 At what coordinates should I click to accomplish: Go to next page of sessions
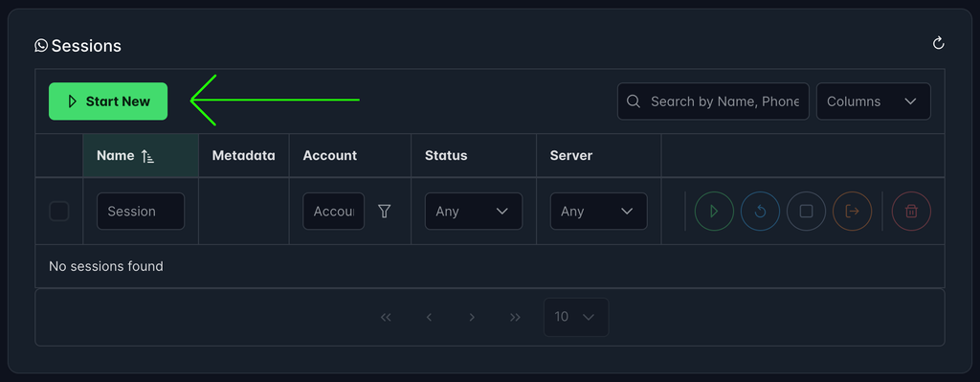[472, 317]
